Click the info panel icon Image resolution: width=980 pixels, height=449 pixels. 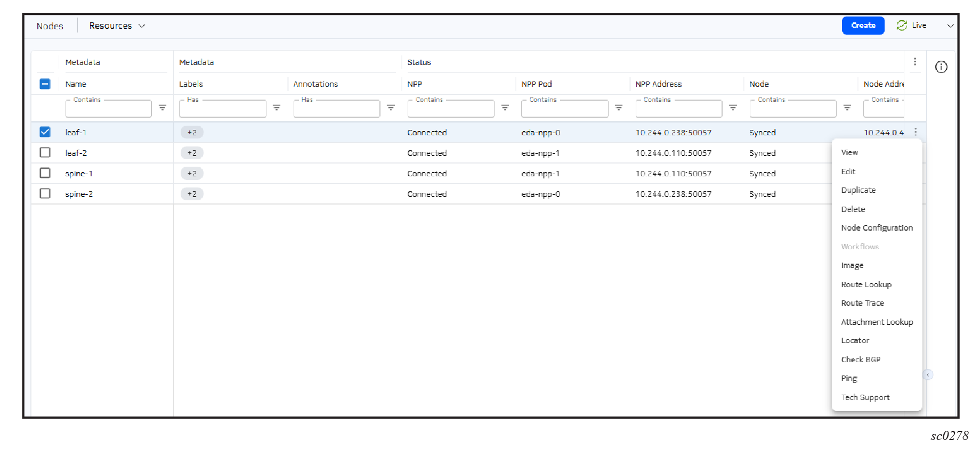click(x=941, y=67)
